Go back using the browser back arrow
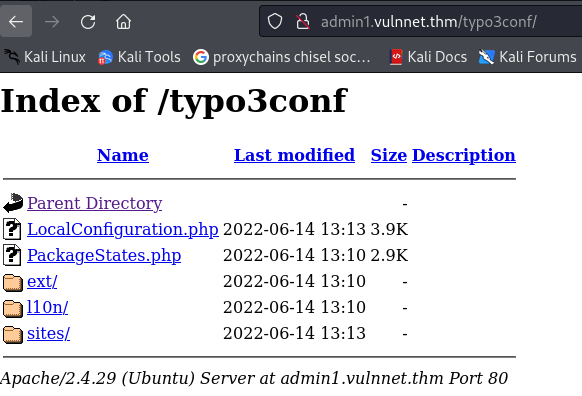Image resolution: width=582 pixels, height=396 pixels. click(x=16, y=22)
